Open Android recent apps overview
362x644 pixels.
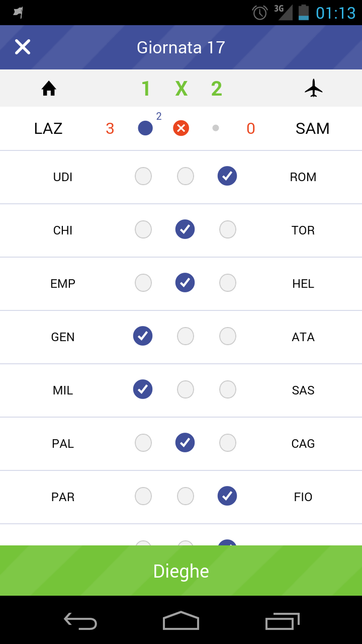(282, 621)
